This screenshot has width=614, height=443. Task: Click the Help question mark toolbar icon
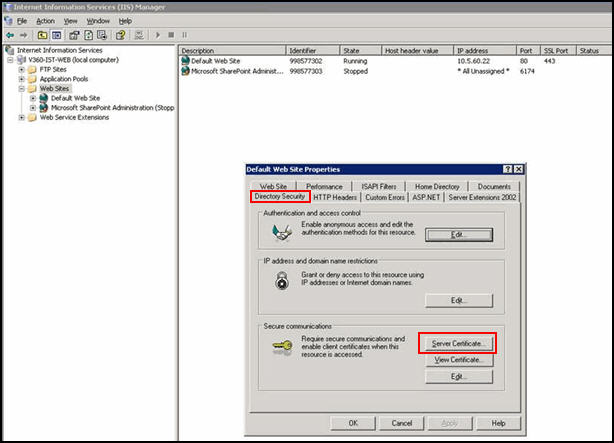click(x=120, y=34)
